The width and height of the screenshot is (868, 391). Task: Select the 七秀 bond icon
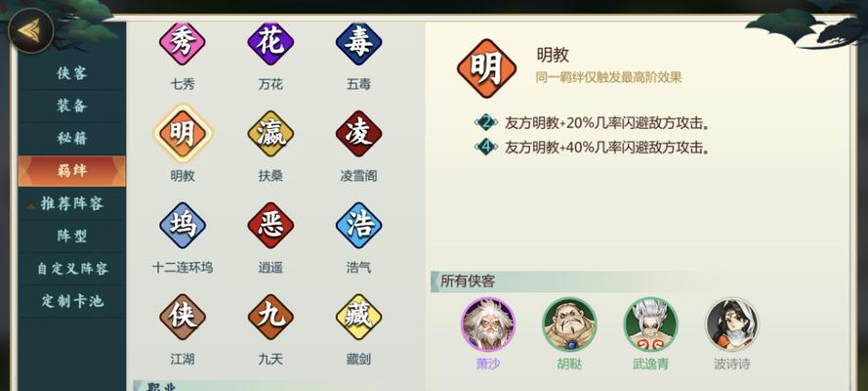pos(183,43)
